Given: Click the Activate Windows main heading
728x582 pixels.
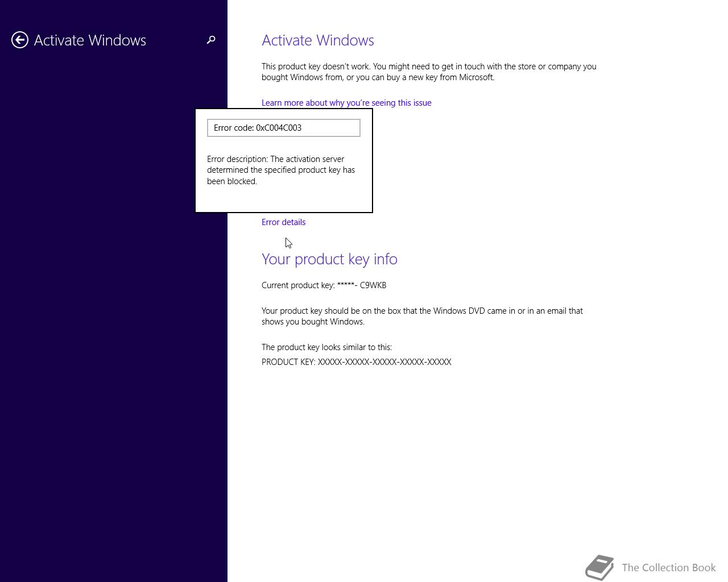Looking at the screenshot, I should 318,40.
